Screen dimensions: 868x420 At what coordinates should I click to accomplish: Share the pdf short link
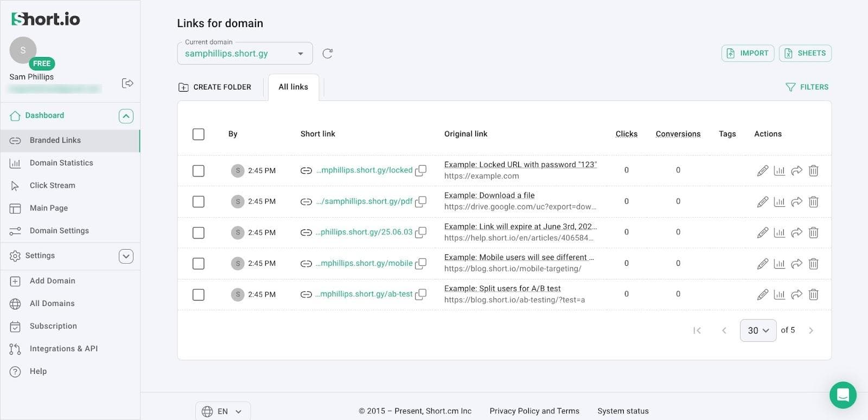point(796,202)
